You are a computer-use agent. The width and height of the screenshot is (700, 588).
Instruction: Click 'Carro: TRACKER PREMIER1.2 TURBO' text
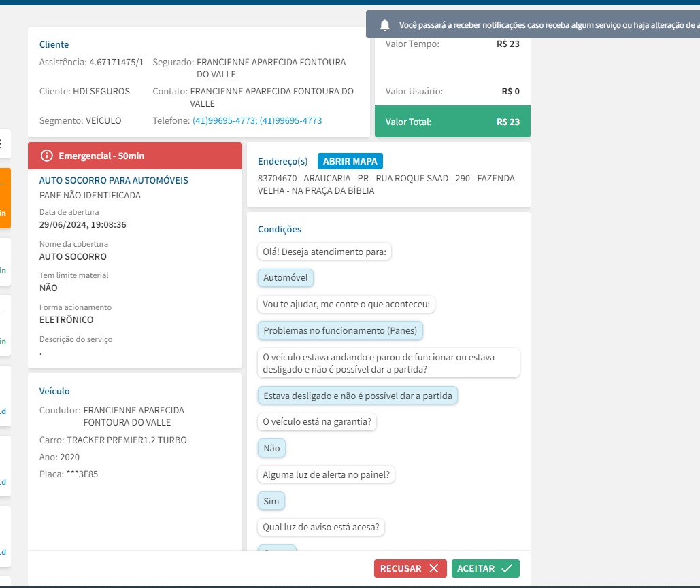point(113,440)
